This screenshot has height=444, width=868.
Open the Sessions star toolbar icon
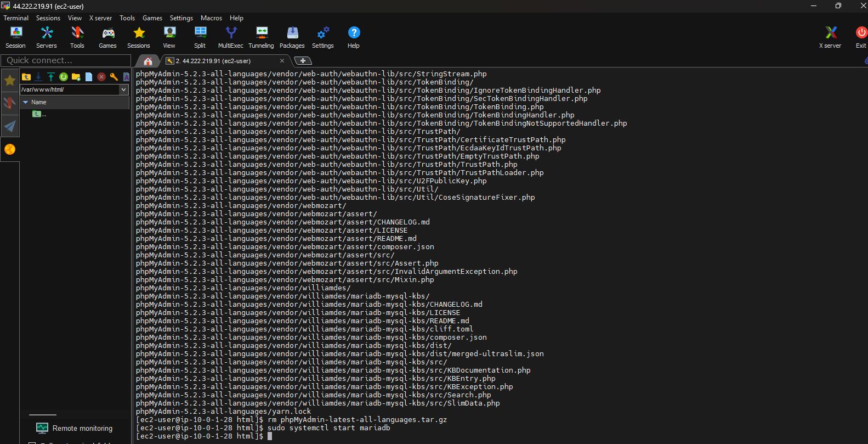tap(139, 37)
